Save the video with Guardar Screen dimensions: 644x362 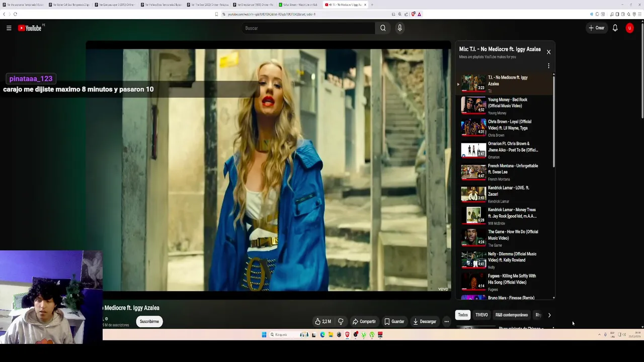(394, 321)
